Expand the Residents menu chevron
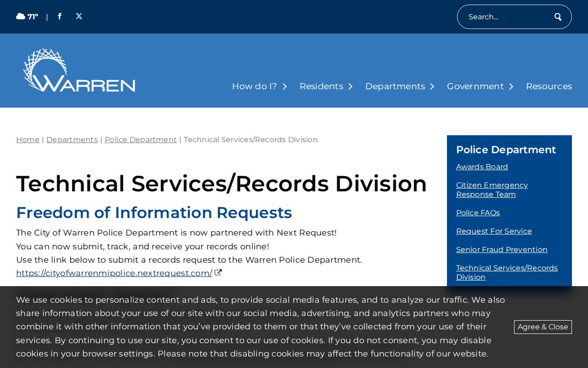This screenshot has height=368, width=588. (x=351, y=86)
